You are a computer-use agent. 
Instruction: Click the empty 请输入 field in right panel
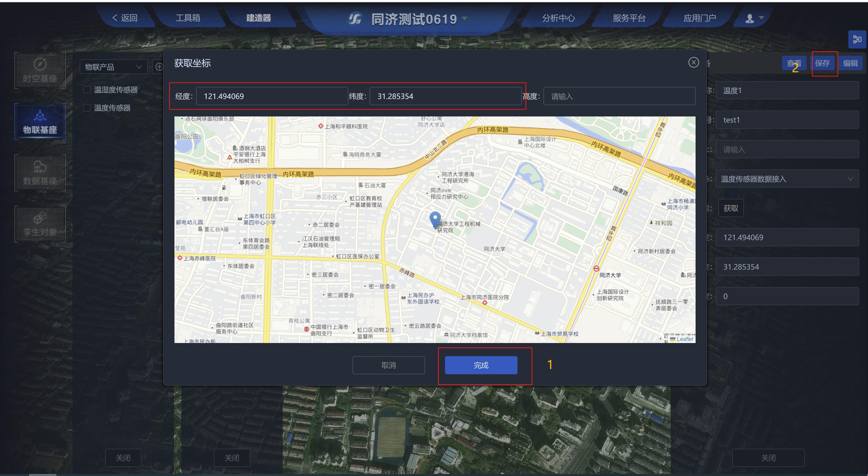tap(787, 149)
